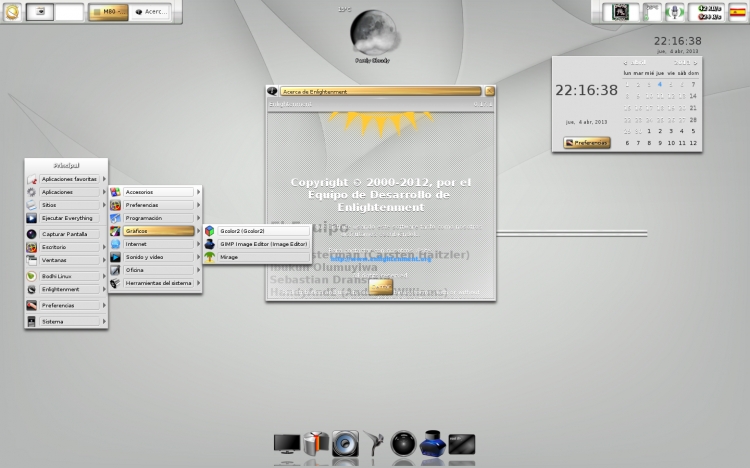Open the Enlightenment start menu button
This screenshot has width=750, height=468.
(12, 12)
